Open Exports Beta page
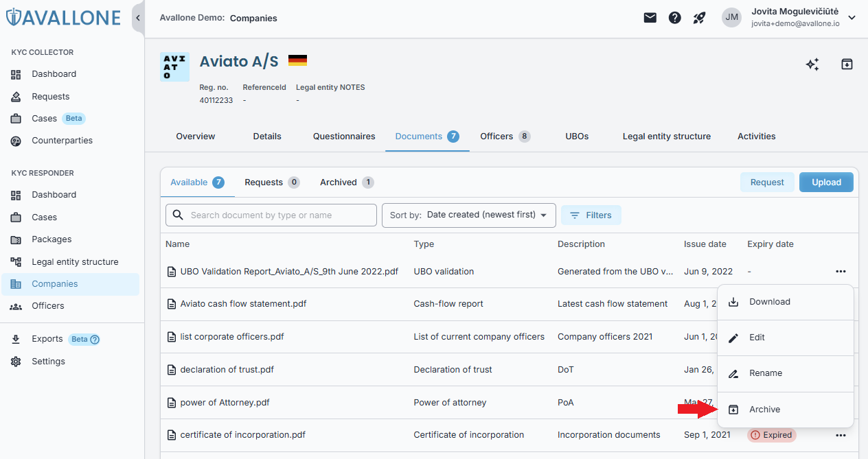 (x=47, y=339)
